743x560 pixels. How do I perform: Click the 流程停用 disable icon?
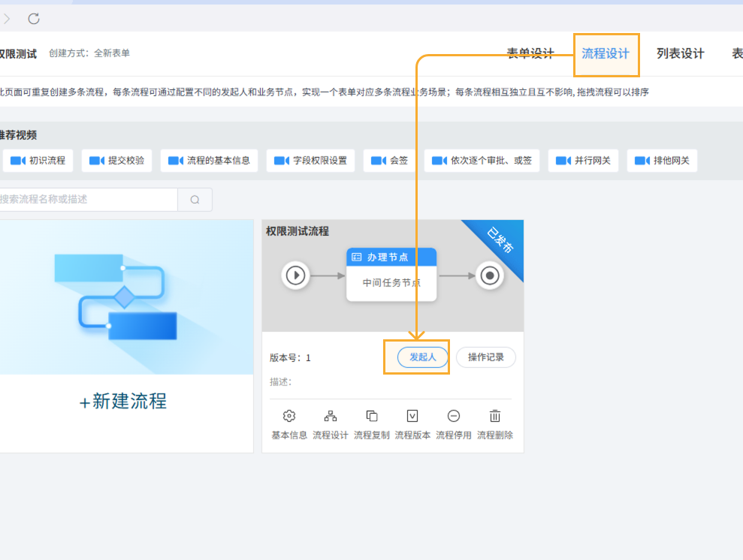coord(454,416)
